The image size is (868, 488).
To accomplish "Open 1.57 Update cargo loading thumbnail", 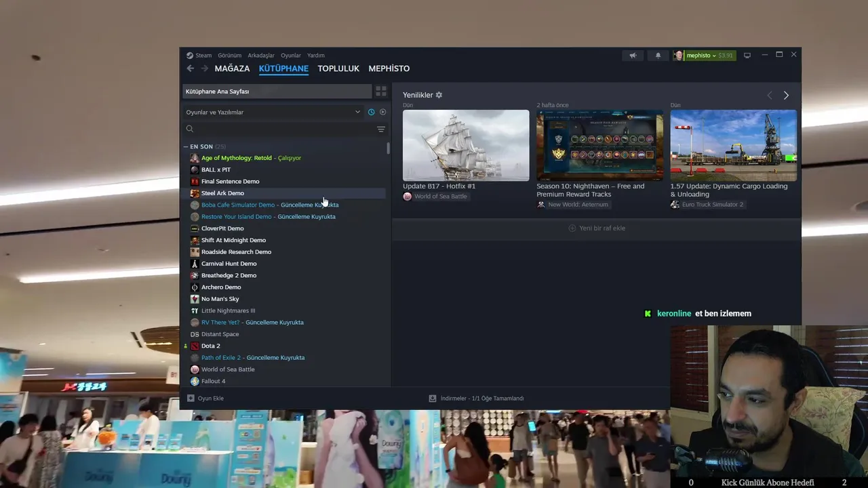I will point(734,146).
